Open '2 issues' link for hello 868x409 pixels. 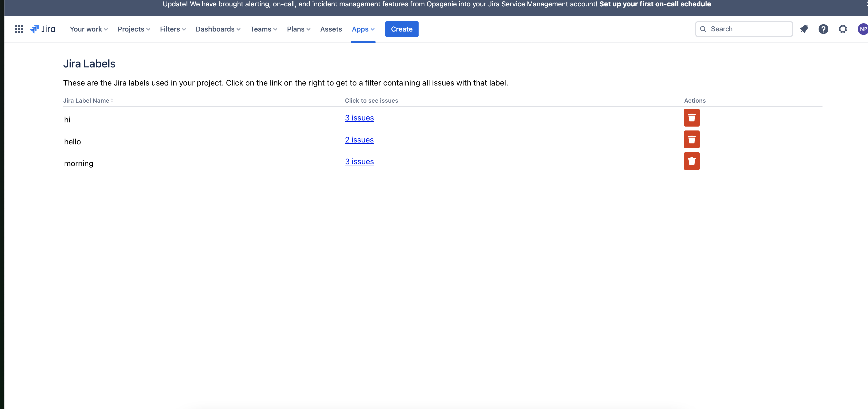pyautogui.click(x=359, y=140)
